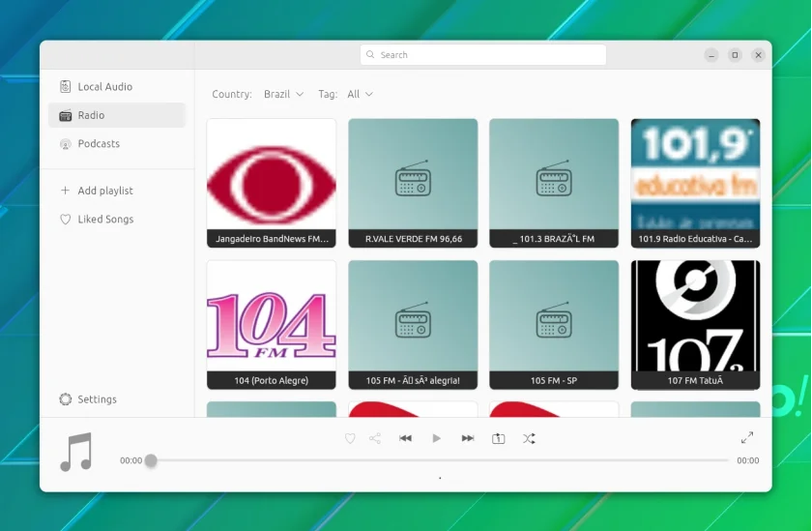Open the Country Brazil dropdown
The height and width of the screenshot is (531, 812).
coord(284,94)
